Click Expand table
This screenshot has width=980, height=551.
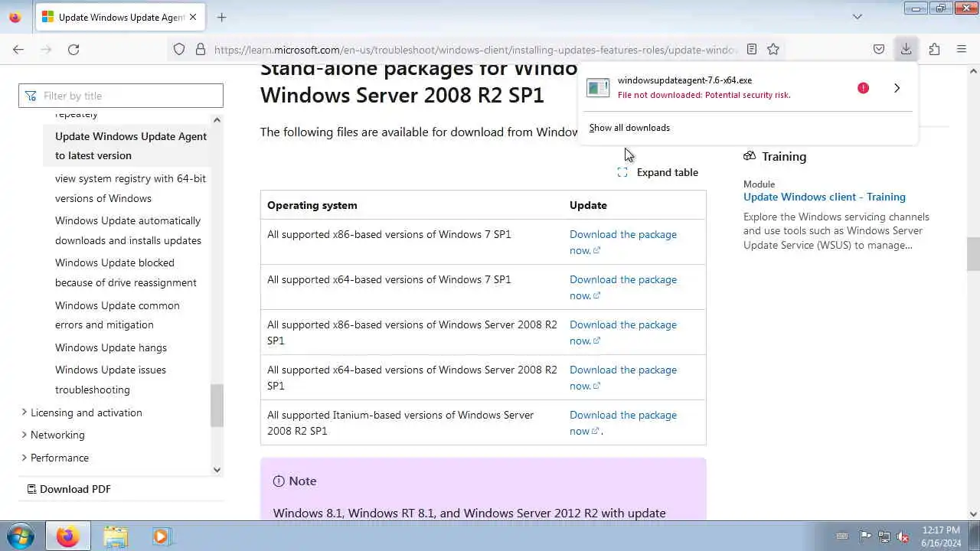point(658,172)
